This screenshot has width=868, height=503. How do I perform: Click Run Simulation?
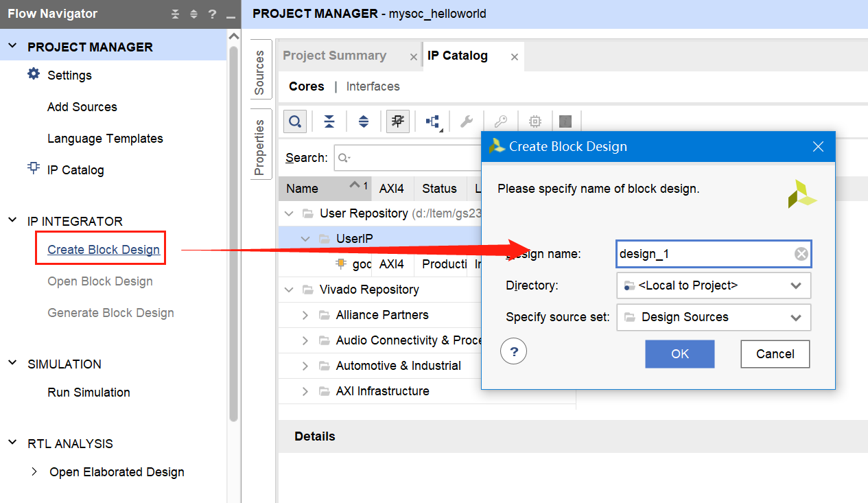(89, 392)
